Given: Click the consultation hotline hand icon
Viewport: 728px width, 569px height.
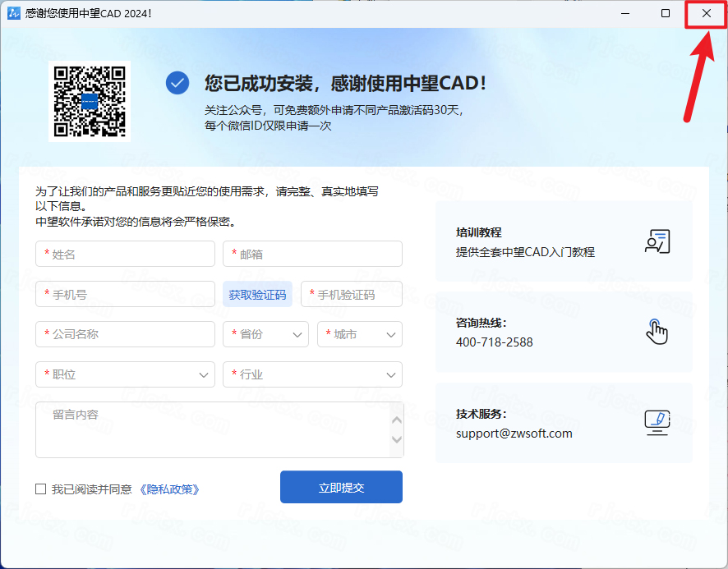Looking at the screenshot, I should tap(657, 332).
